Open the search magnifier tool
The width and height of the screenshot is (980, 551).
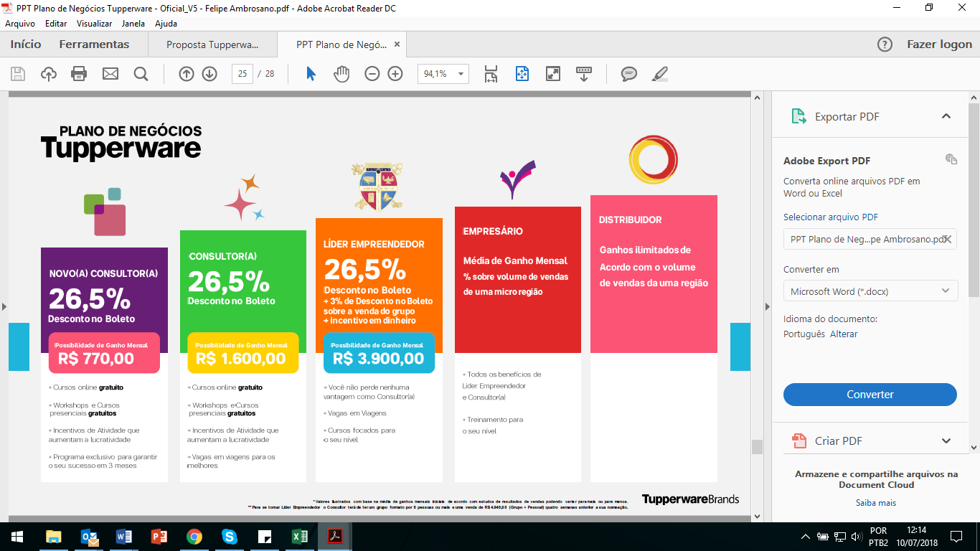pos(141,74)
